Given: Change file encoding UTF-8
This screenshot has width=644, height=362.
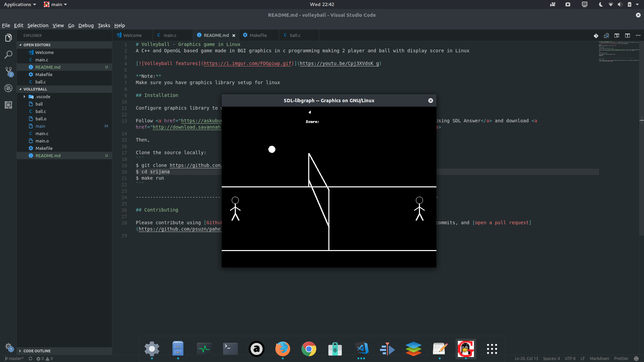Looking at the screenshot, I should [x=570, y=359].
